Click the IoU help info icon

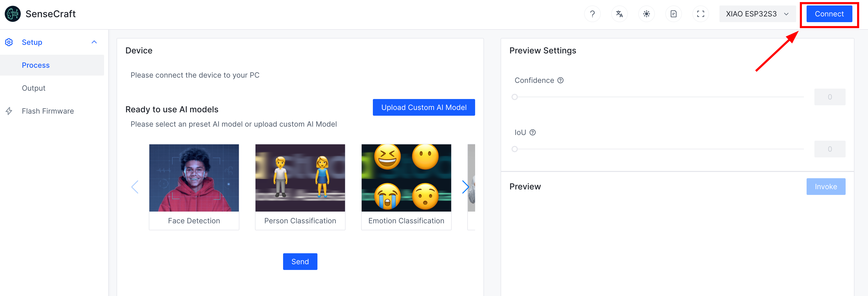point(532,132)
